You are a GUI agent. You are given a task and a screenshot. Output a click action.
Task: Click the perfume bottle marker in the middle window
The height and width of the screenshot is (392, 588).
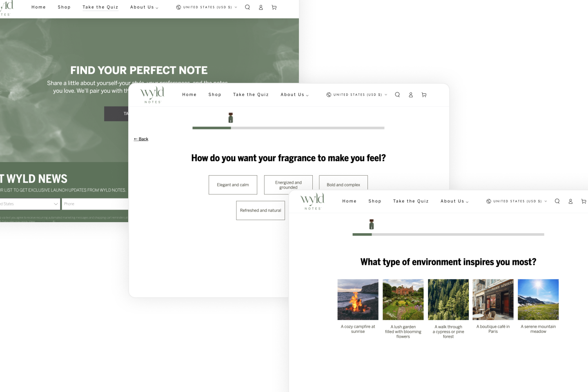pos(231,118)
